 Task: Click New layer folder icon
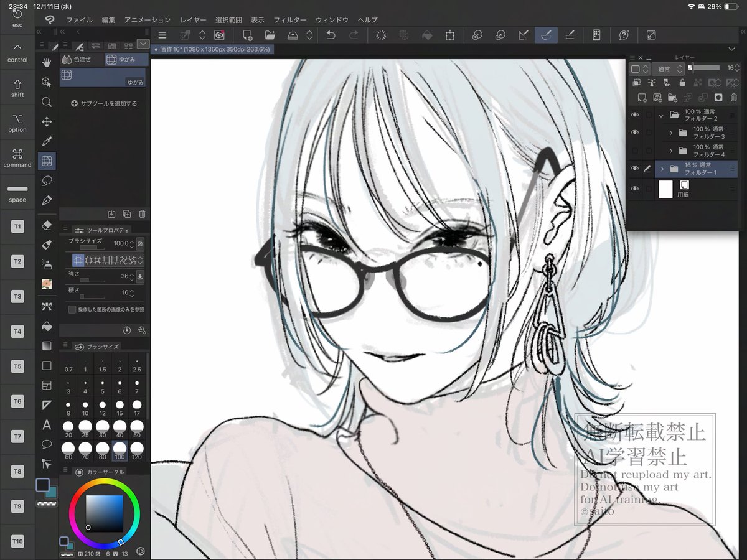[672, 97]
